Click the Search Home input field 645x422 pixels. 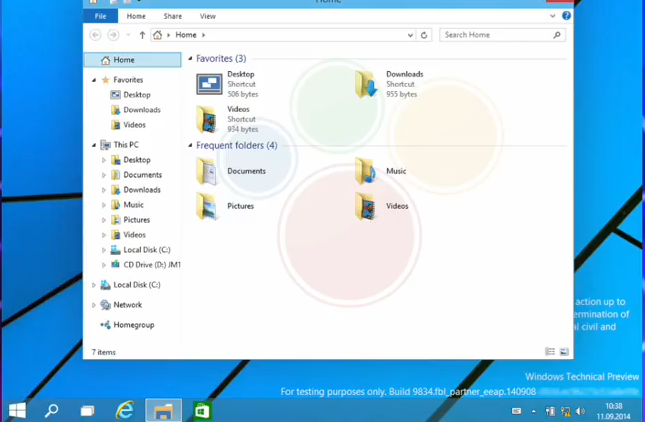tap(495, 35)
